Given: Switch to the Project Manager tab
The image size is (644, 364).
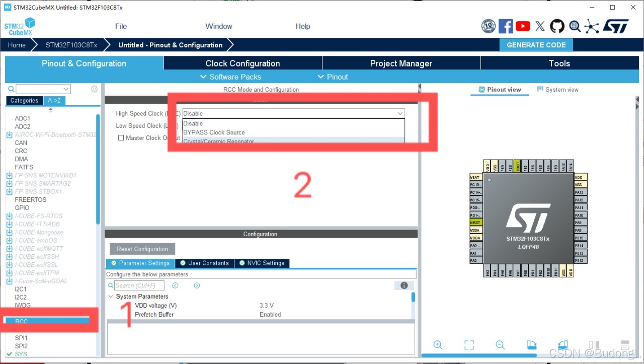Looking at the screenshot, I should tap(401, 63).
